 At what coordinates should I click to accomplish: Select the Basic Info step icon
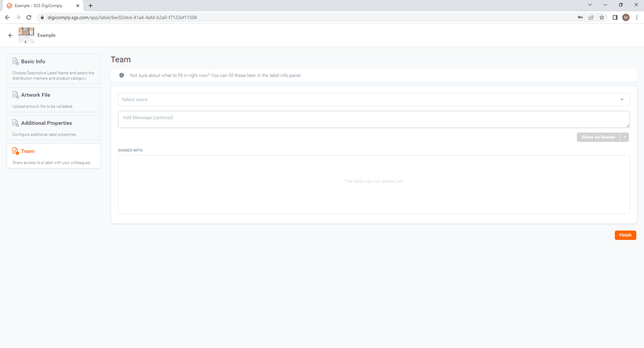[x=15, y=61]
